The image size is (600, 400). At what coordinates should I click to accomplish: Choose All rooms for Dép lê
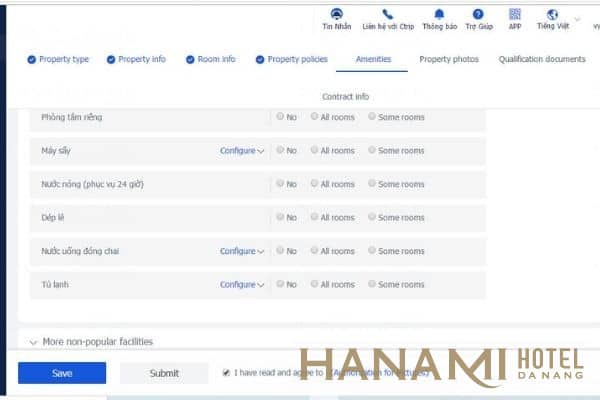[314, 217]
